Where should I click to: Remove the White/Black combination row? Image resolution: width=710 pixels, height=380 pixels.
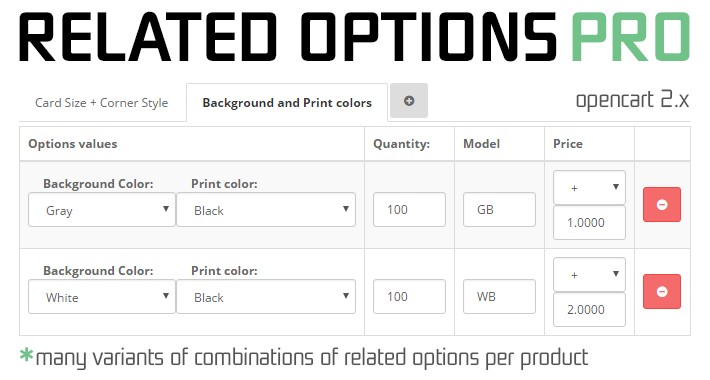pos(662,292)
